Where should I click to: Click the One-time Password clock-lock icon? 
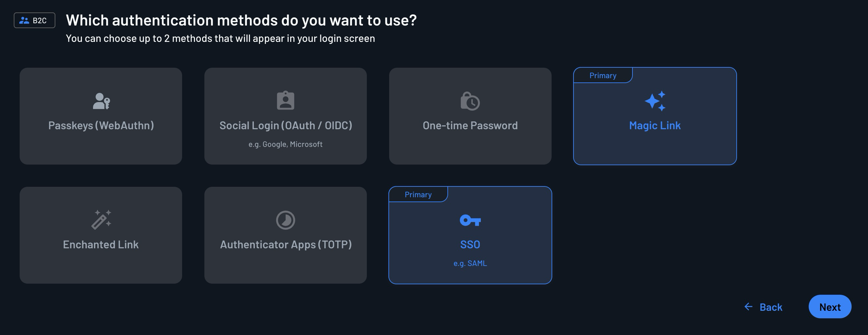coord(470,101)
